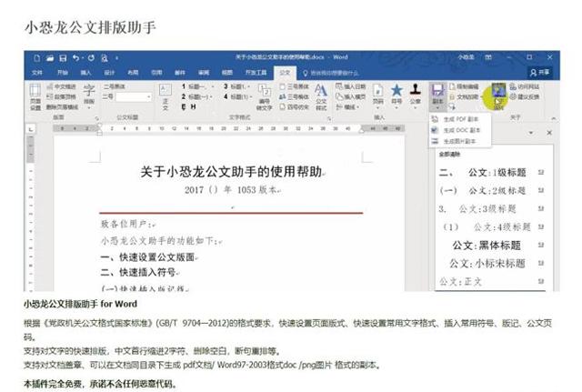Viewport: 582px width, 392px height.
Task: Click 删除页眉横线 to remove header line
Action: [x=62, y=107]
